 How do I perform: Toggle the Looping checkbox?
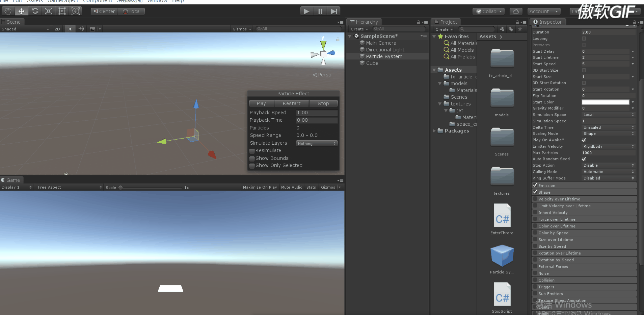(584, 39)
